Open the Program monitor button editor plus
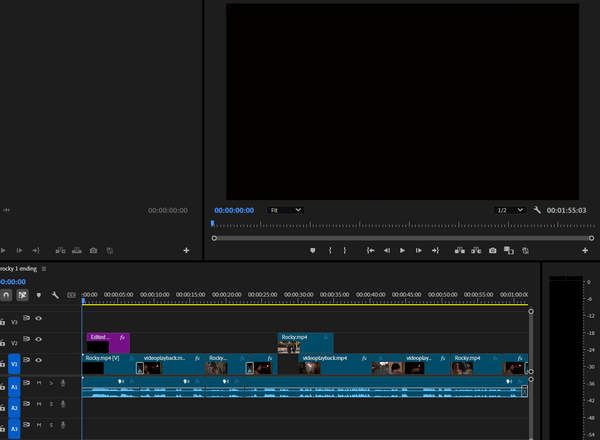 (585, 251)
